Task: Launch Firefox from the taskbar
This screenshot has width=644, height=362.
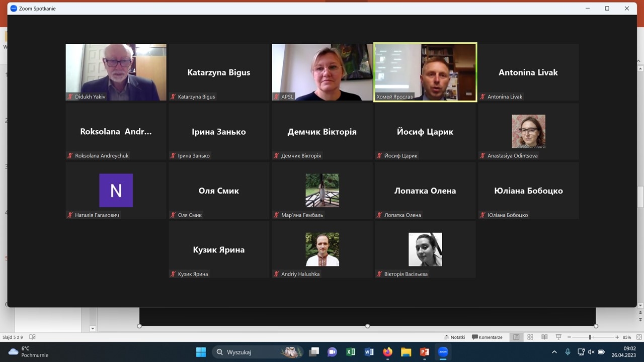Action: point(387,352)
